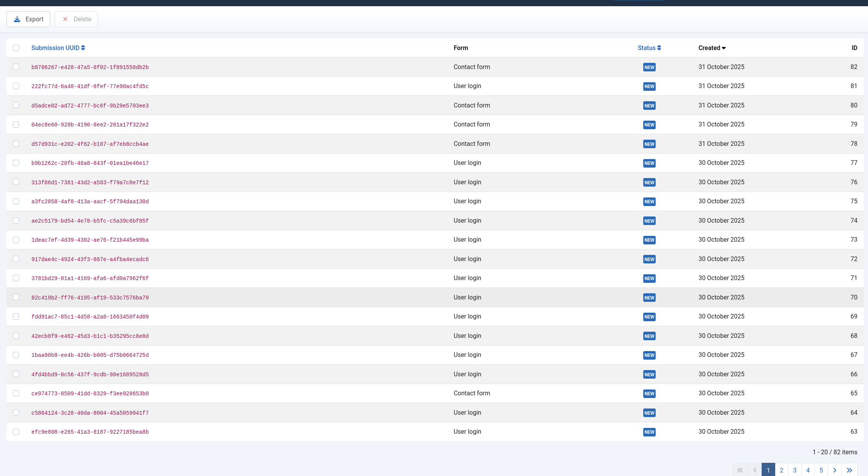Go to previous page with left arrow
The image size is (868, 476).
pyautogui.click(x=754, y=470)
